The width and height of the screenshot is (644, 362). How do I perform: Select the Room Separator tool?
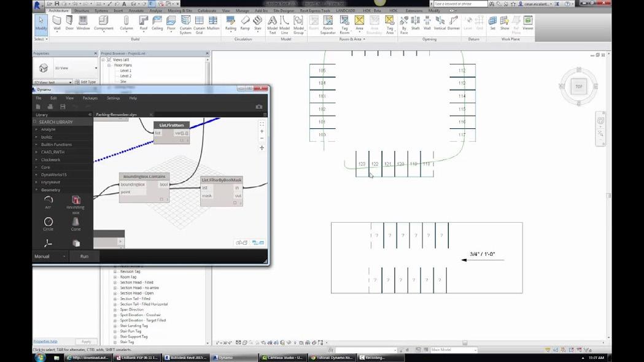click(328, 25)
